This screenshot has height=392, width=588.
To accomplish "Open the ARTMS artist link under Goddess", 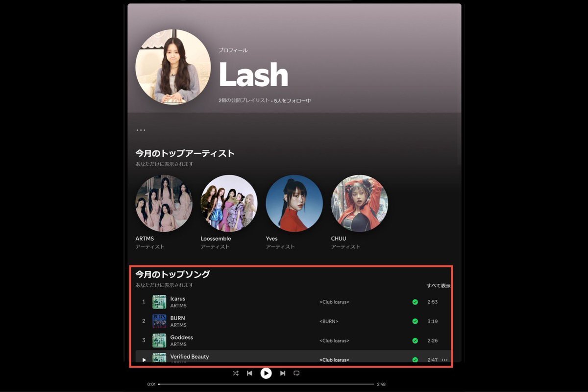I will tap(178, 344).
